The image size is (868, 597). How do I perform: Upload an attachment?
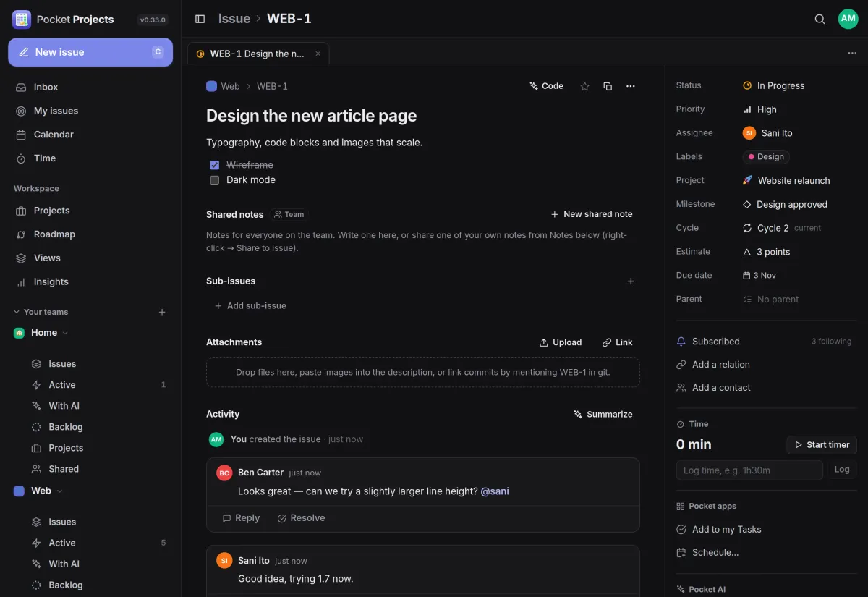[561, 342]
